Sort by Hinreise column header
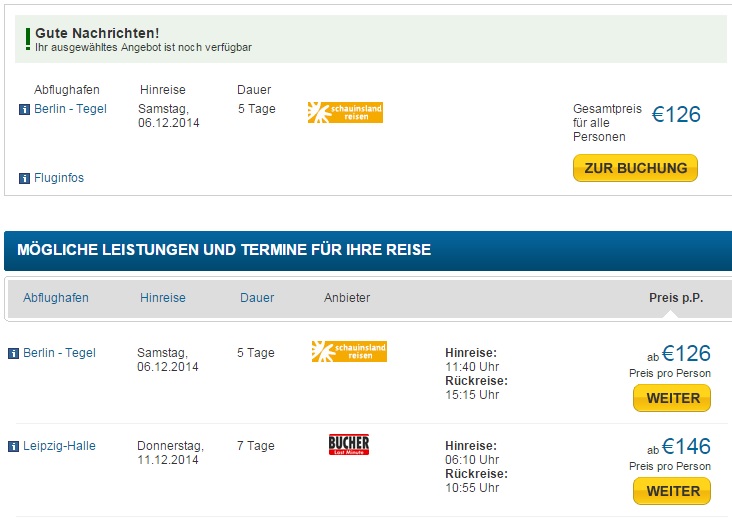 click(163, 298)
